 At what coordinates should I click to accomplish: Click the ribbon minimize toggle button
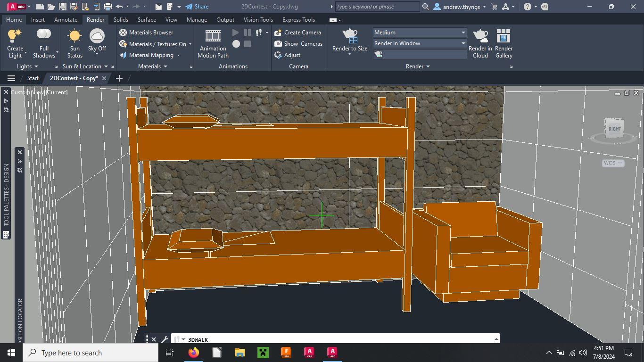tap(333, 20)
